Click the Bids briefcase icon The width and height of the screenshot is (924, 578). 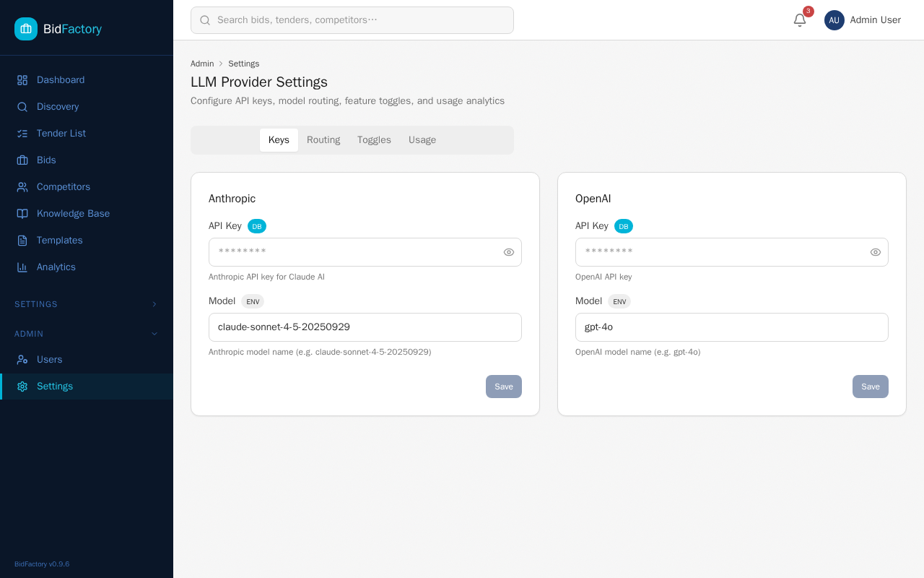(22, 160)
